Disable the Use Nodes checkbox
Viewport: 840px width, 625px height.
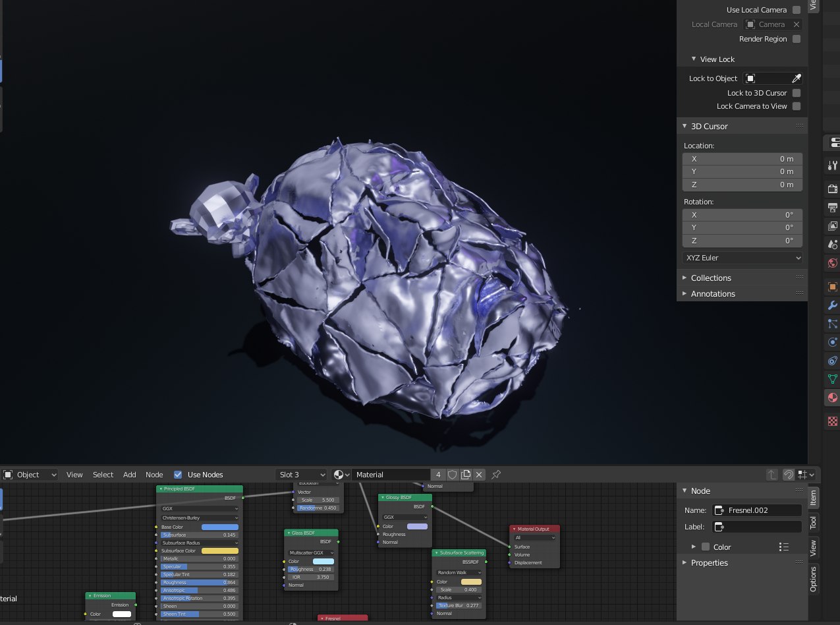click(178, 475)
